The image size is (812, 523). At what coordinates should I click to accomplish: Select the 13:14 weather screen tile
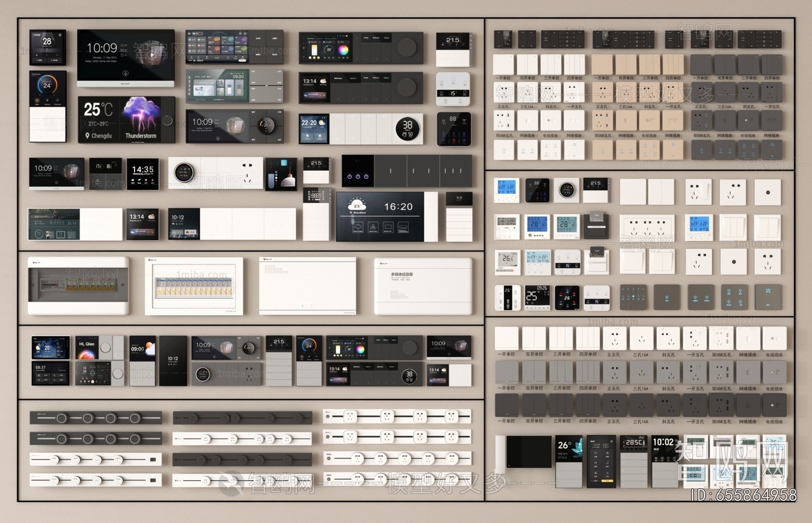[x=142, y=224]
